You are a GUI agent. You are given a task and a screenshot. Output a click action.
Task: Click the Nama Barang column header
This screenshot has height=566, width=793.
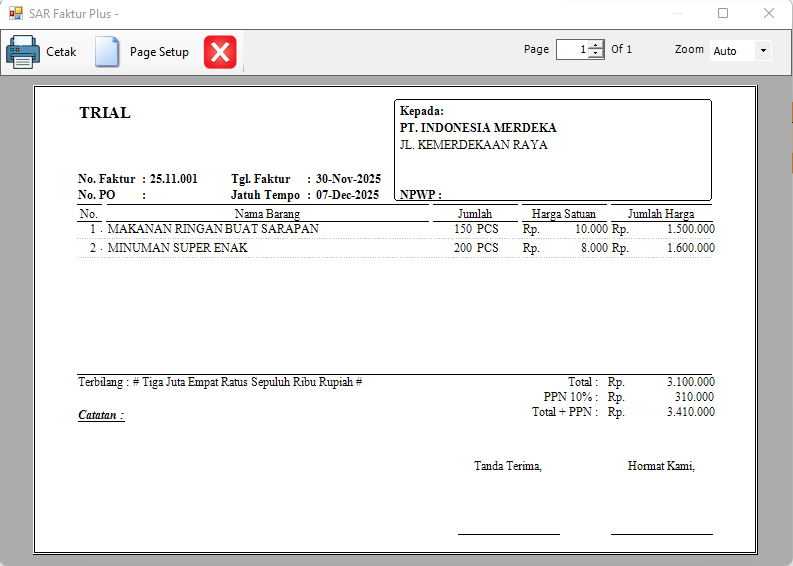point(267,214)
